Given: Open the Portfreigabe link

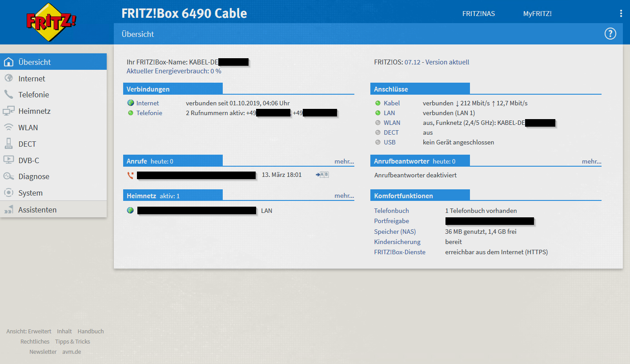Looking at the screenshot, I should 391,221.
